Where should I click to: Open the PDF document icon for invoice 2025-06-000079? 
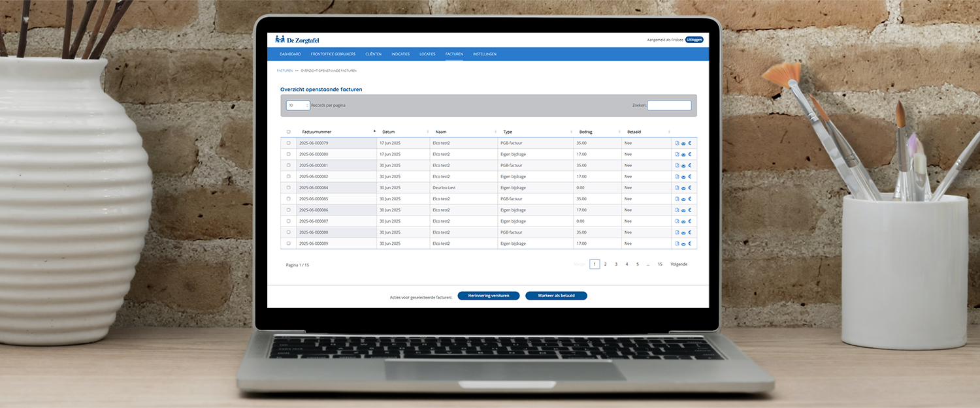pyautogui.click(x=677, y=143)
